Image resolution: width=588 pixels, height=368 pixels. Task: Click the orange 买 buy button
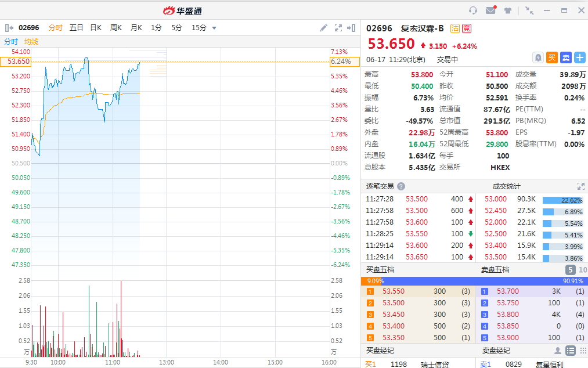(x=552, y=58)
